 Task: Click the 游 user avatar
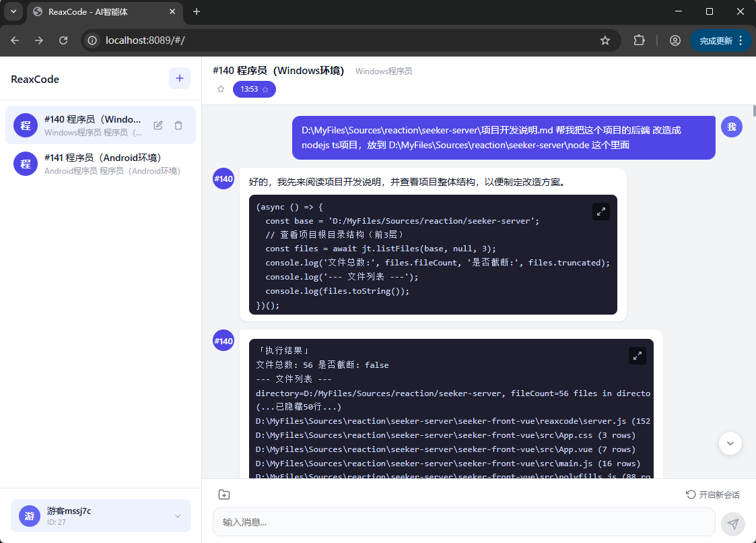click(x=30, y=516)
